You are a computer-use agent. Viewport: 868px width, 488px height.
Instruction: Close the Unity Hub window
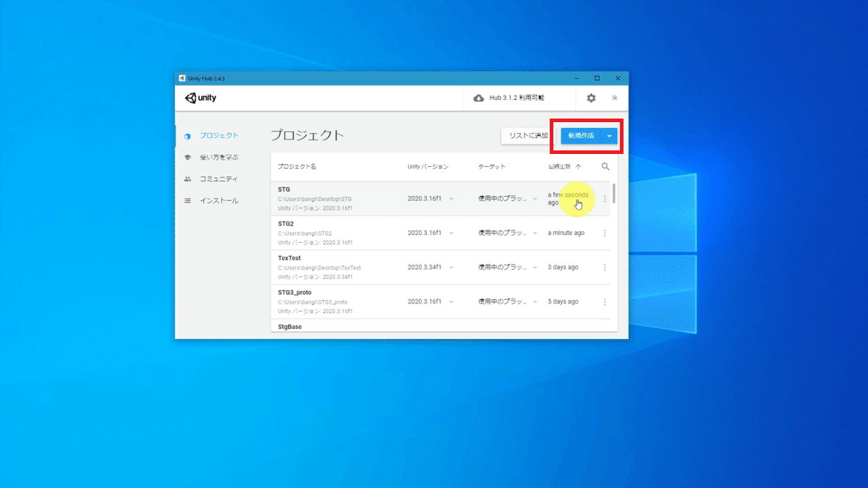pyautogui.click(x=618, y=78)
